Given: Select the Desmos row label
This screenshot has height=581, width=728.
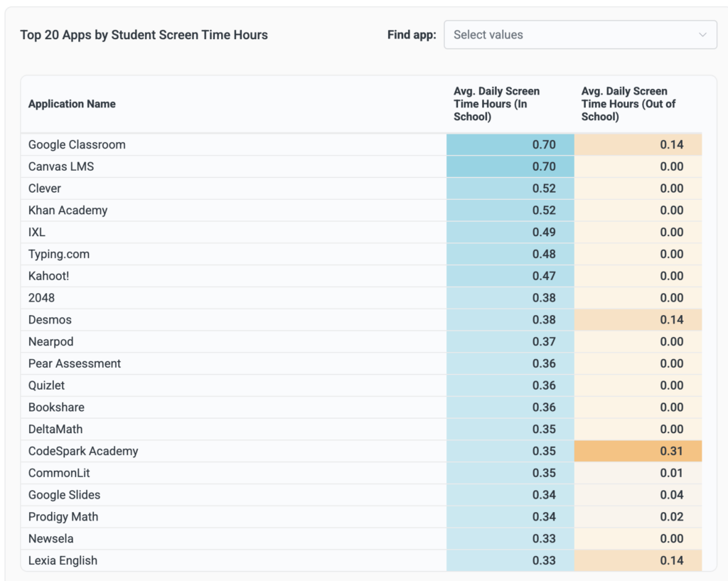Looking at the screenshot, I should tap(50, 320).
